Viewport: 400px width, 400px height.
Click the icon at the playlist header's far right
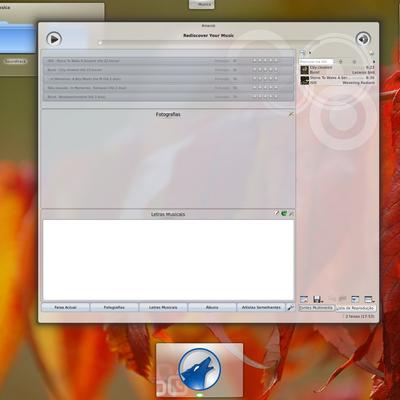pyautogui.click(x=372, y=53)
